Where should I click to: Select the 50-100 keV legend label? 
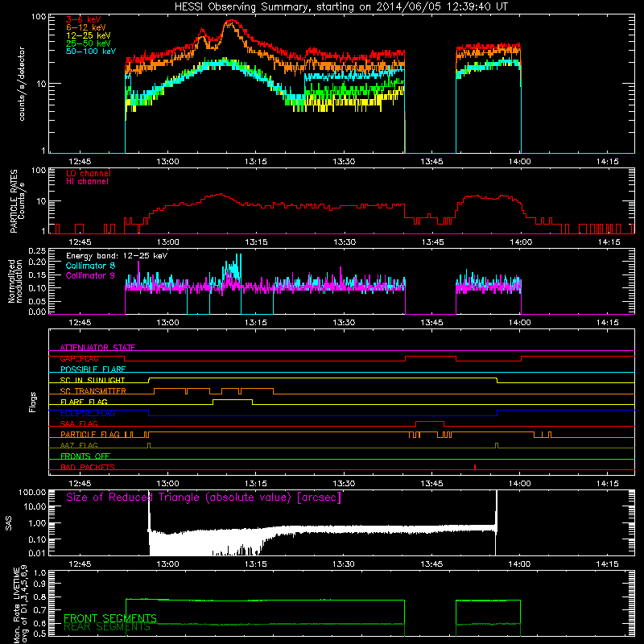pyautogui.click(x=91, y=52)
